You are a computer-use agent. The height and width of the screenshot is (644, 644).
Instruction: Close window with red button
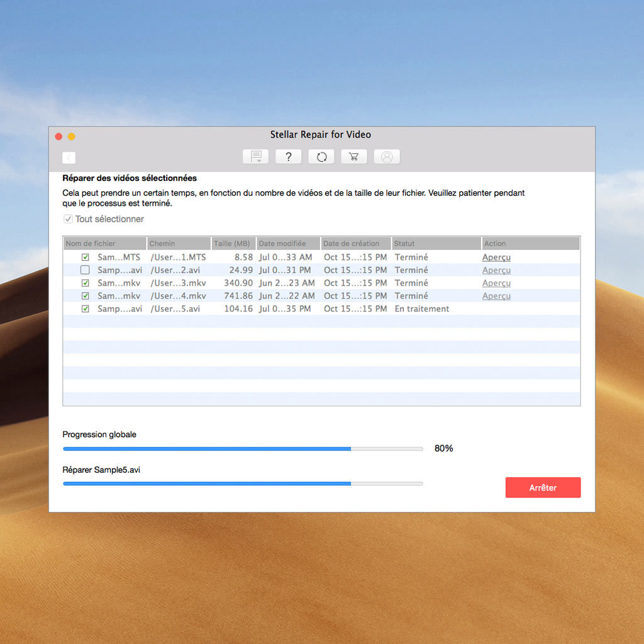pos(58,136)
